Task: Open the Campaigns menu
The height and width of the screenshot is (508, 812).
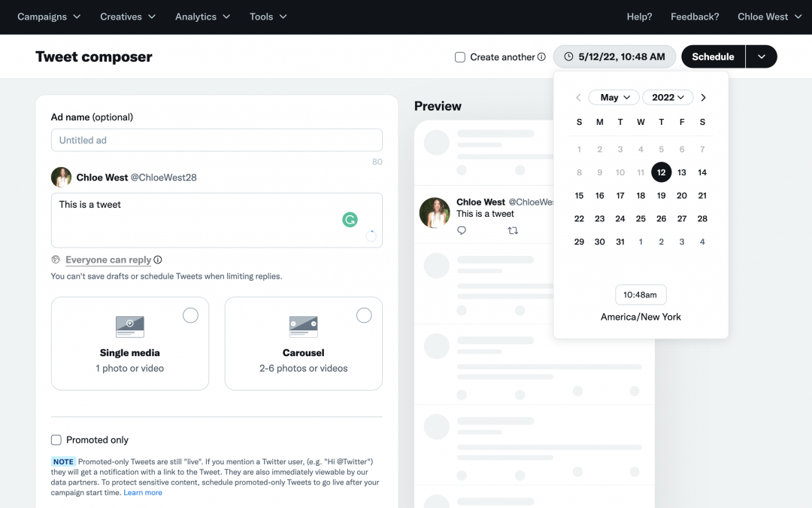Action: click(x=49, y=17)
